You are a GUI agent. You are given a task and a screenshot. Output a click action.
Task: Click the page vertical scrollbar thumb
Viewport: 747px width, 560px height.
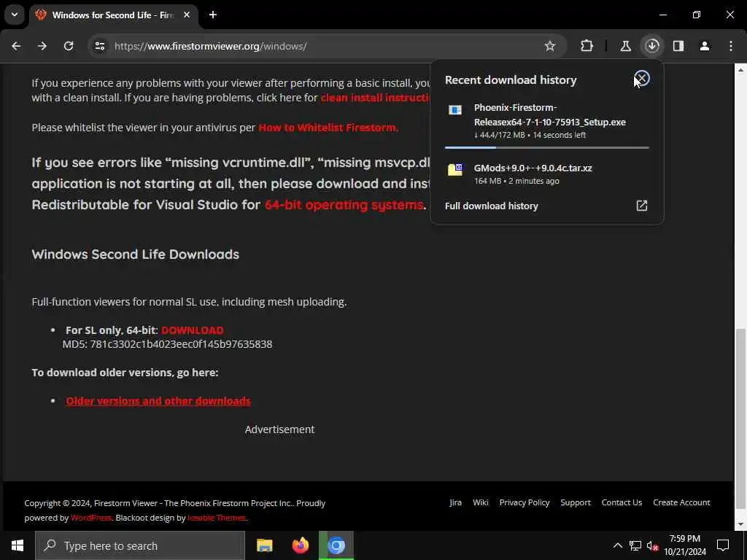pyautogui.click(x=740, y=418)
